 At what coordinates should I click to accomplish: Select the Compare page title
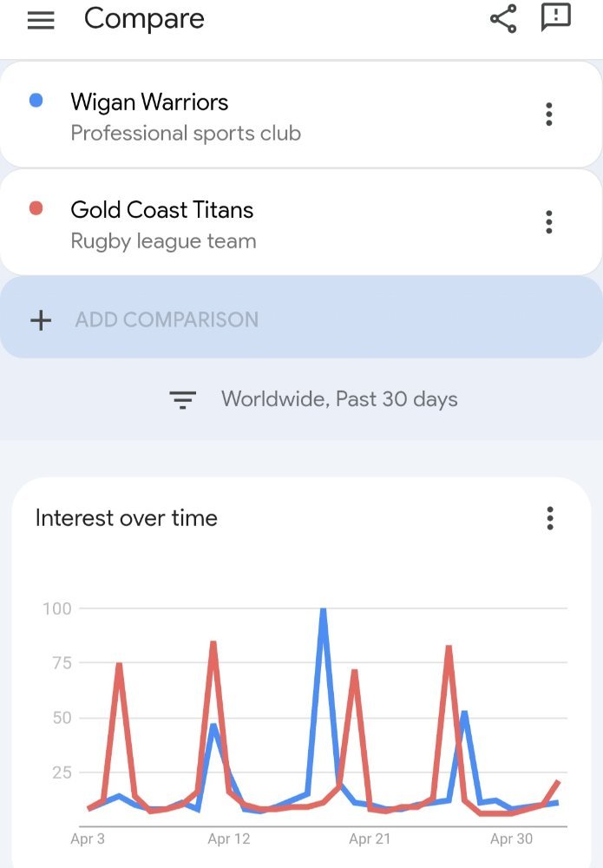coord(144,19)
